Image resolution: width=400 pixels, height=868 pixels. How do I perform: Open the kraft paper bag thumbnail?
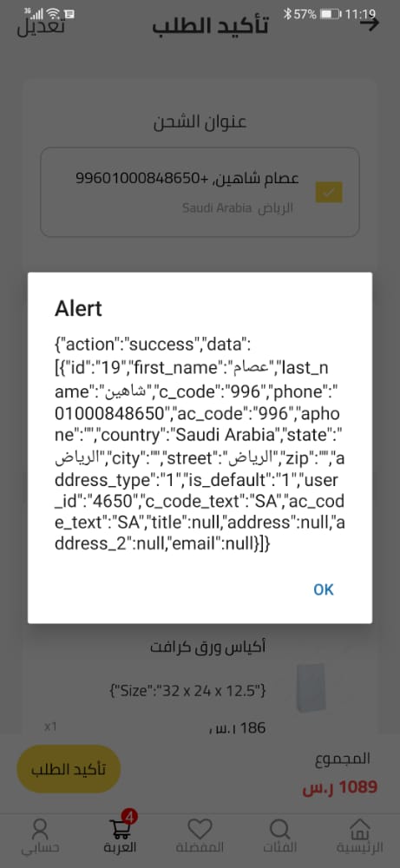[x=311, y=687]
